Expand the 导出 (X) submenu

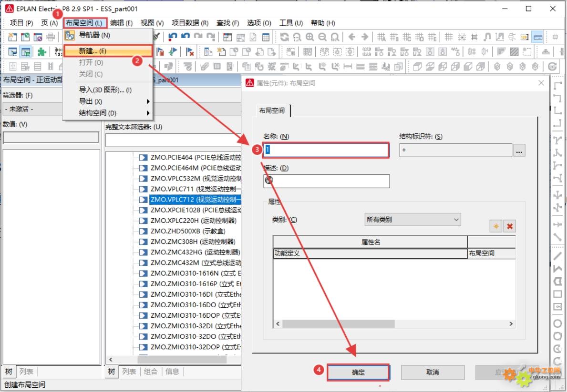tap(108, 101)
